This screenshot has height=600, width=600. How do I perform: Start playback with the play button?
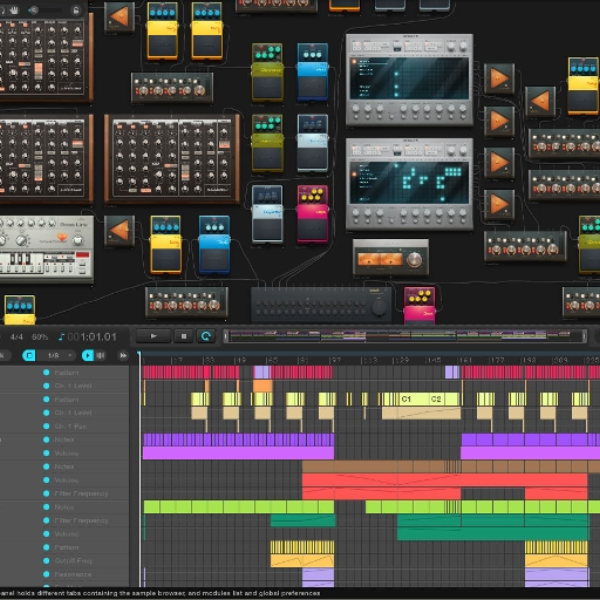153,336
